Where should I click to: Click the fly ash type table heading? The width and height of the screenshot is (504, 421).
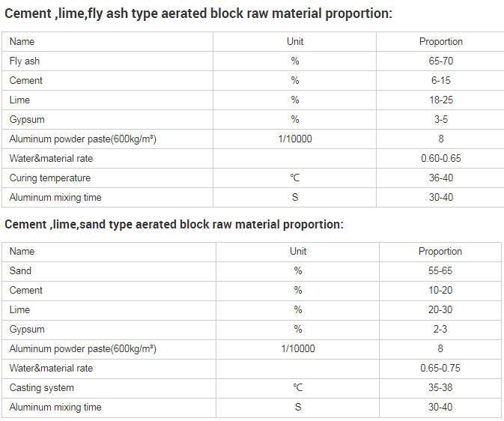(198, 14)
